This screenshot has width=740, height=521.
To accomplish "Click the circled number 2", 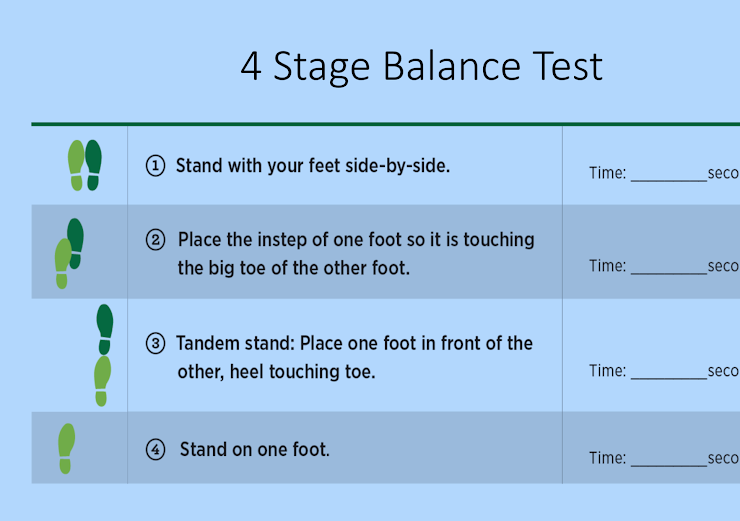I will pos(155,240).
